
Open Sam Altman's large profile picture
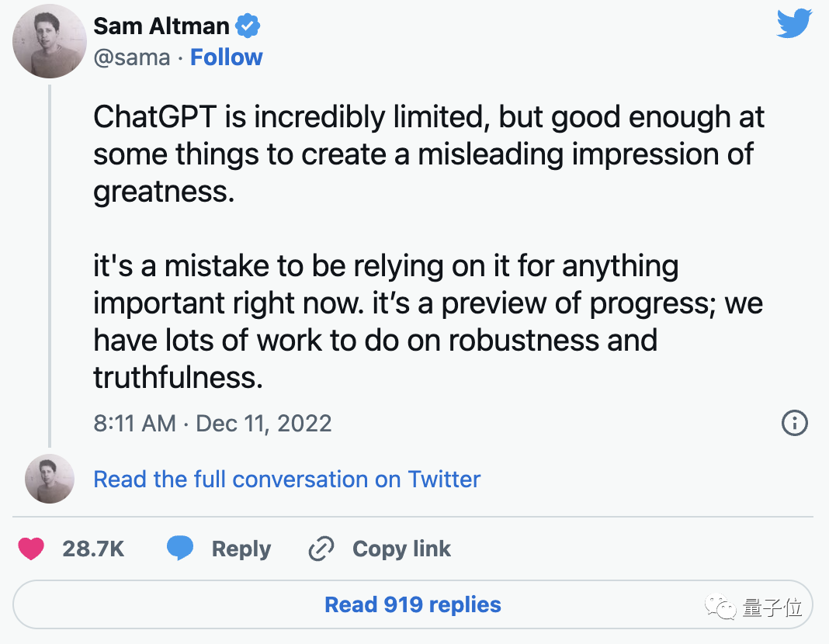click(x=50, y=41)
